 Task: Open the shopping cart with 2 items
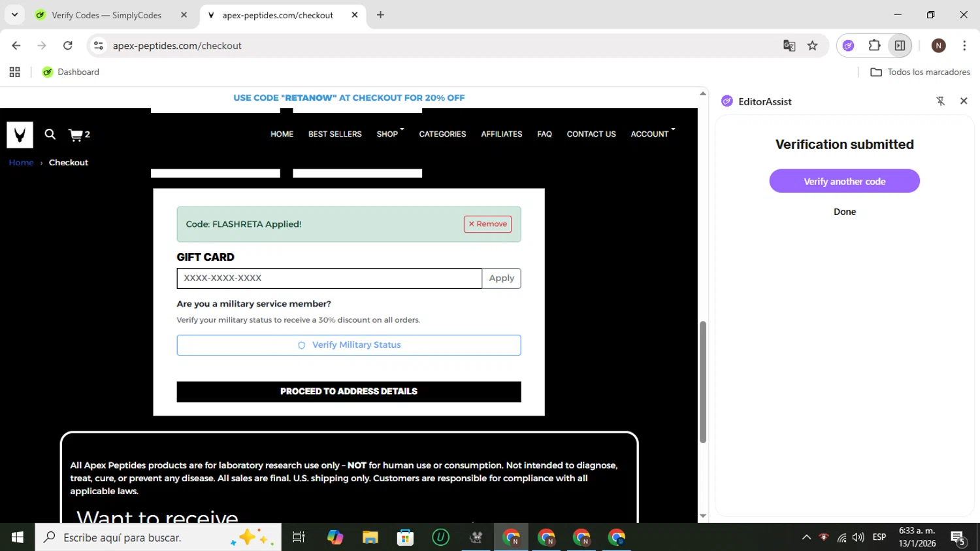pos(79,135)
